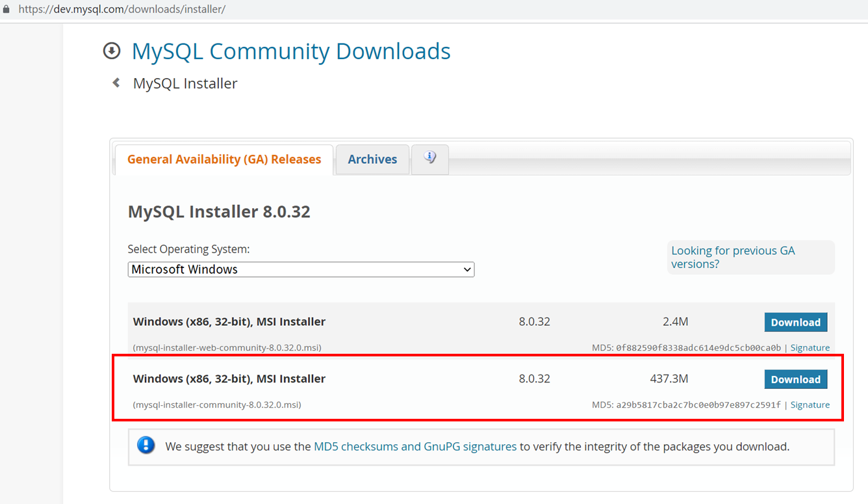This screenshot has width=868, height=504.
Task: Open MD5 checksums and GnuPG signatures link
Action: 415,447
